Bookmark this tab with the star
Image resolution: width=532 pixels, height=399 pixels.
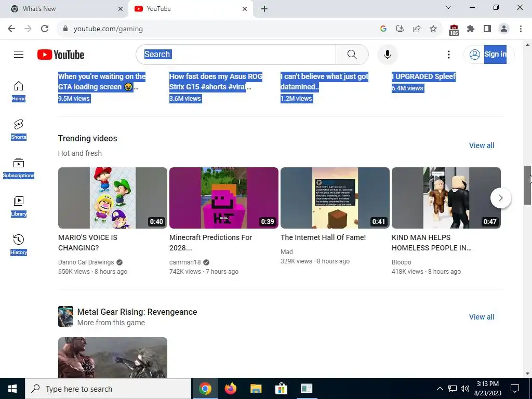tap(433, 29)
